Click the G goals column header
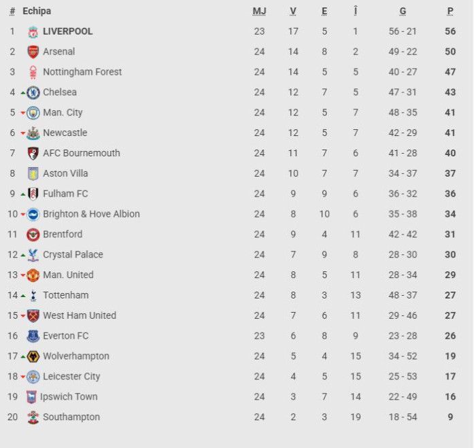Screen dimensions: 476x448 (x=403, y=12)
